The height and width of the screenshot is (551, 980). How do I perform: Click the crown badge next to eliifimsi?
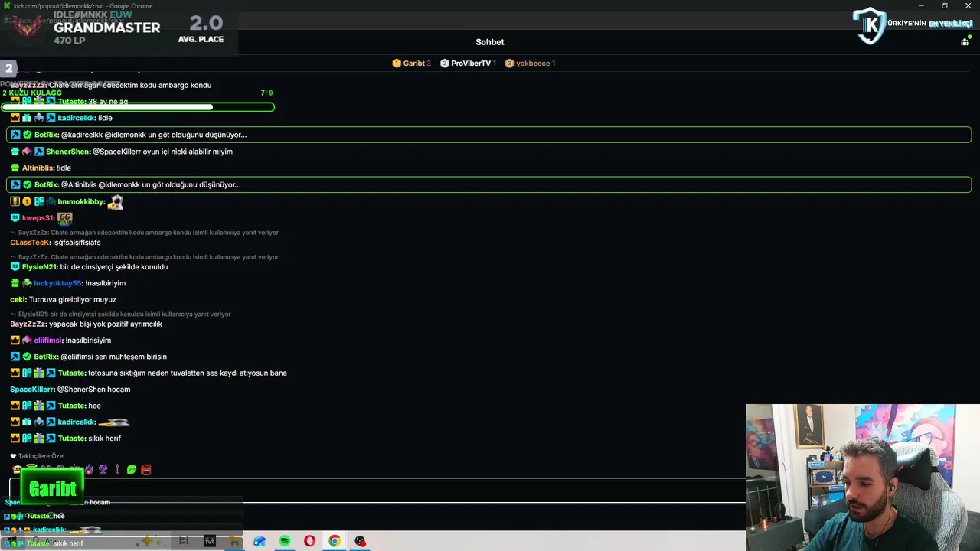(15, 341)
